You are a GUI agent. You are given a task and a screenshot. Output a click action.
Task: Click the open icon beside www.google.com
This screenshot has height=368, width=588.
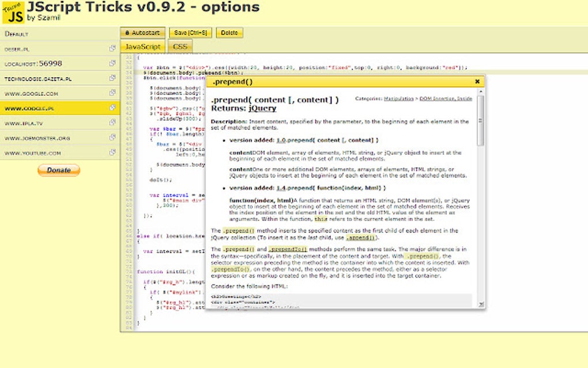[x=113, y=93]
